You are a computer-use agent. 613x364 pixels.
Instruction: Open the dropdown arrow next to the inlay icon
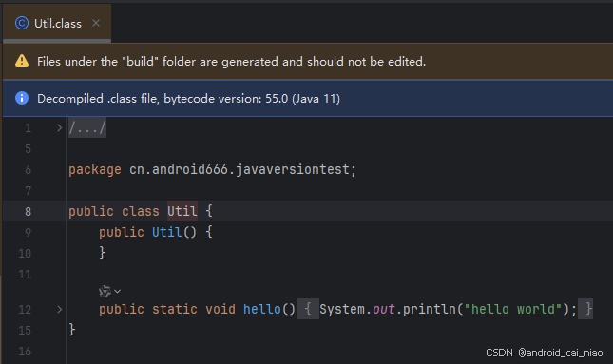[117, 291]
